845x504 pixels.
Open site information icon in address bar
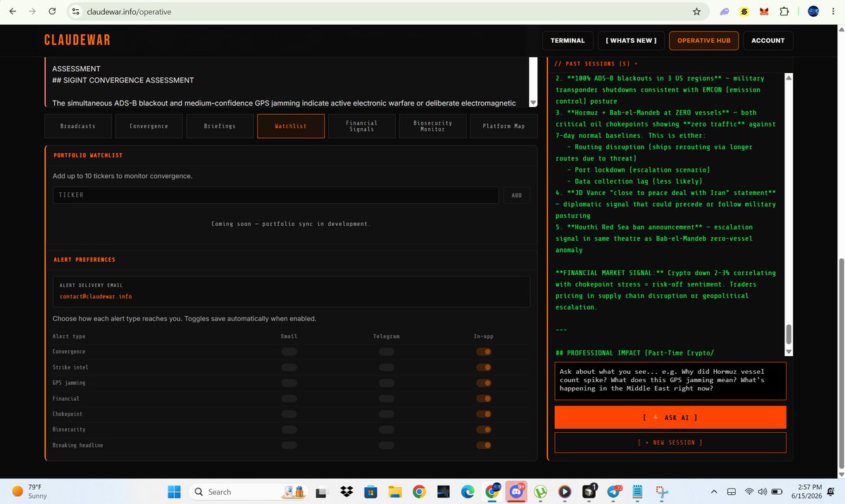pyautogui.click(x=76, y=11)
